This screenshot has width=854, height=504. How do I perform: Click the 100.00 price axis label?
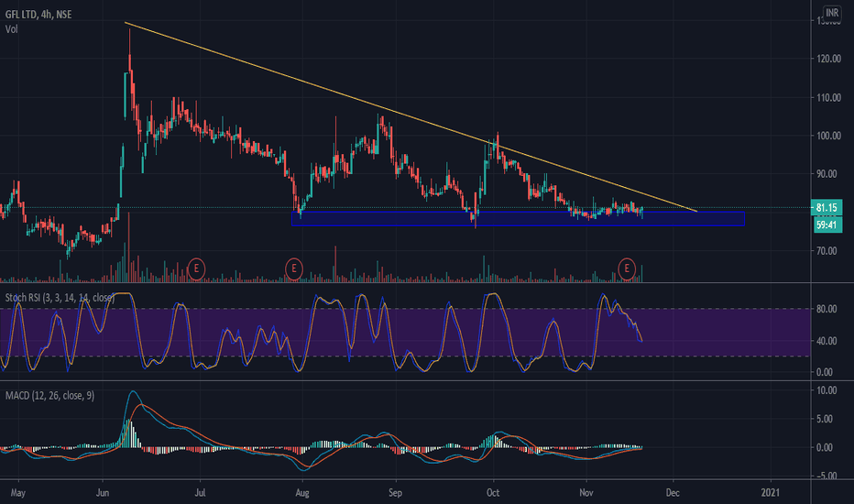click(x=828, y=136)
